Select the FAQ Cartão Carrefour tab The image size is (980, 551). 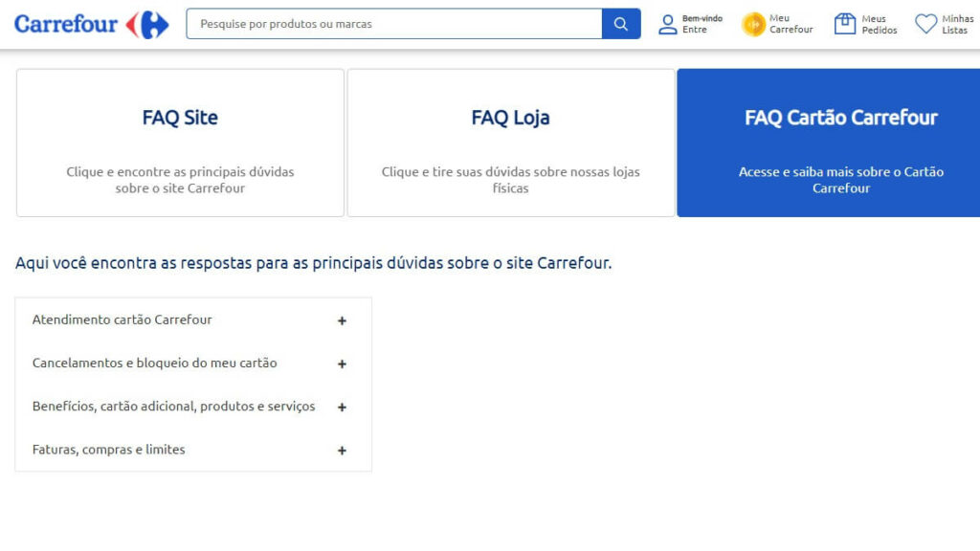tap(829, 143)
